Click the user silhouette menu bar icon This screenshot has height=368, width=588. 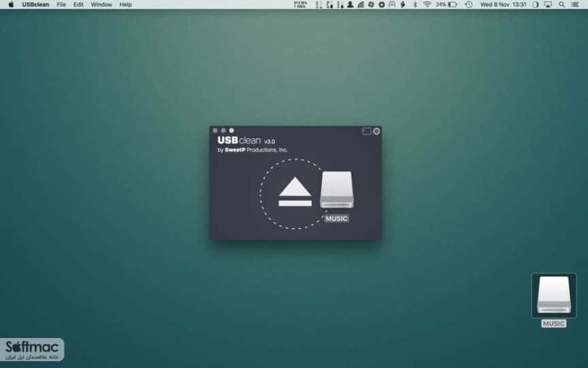click(x=350, y=5)
